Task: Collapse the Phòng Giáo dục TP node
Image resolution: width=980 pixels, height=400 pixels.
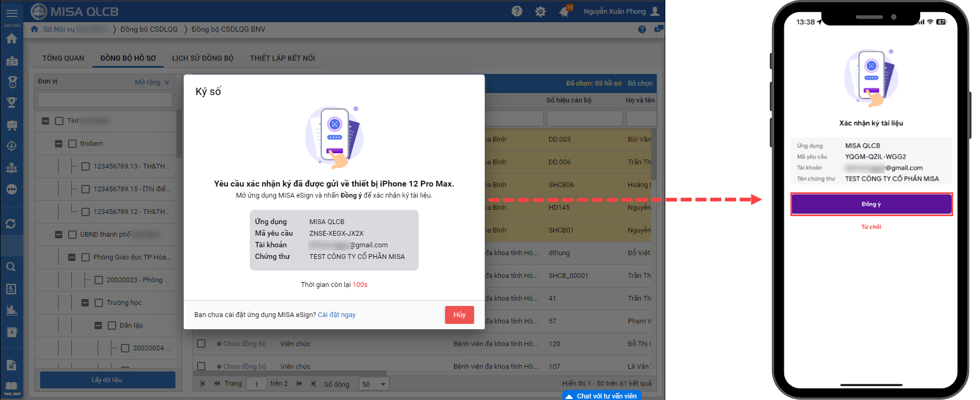Action: [72, 257]
